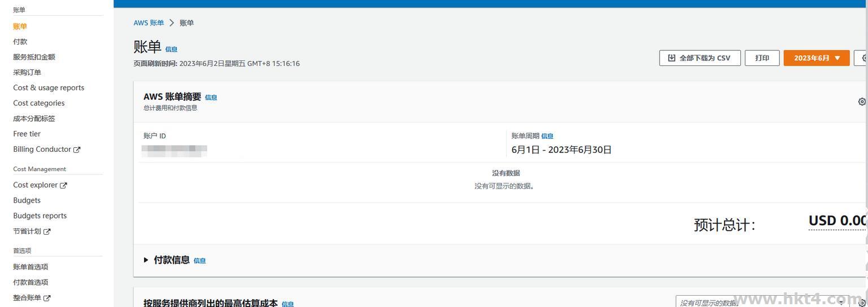Image resolution: width=868 pixels, height=307 pixels.
Task: Open Budgets reports page
Action: point(40,216)
